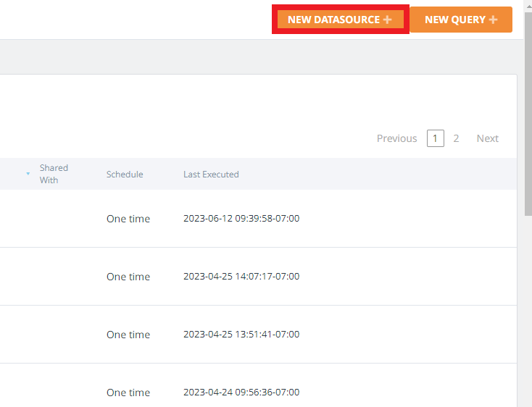Viewport: 532px width, 407px height.
Task: Click the sort arrow beside Shared With
Action: (28, 174)
